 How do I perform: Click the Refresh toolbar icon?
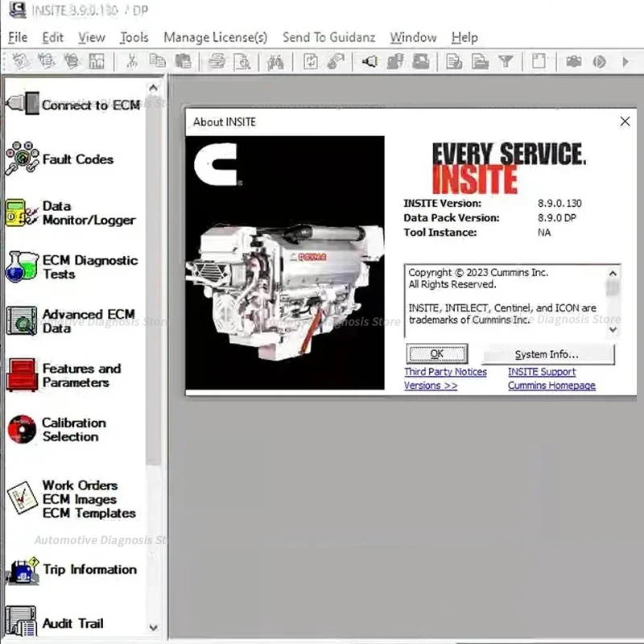click(x=311, y=62)
